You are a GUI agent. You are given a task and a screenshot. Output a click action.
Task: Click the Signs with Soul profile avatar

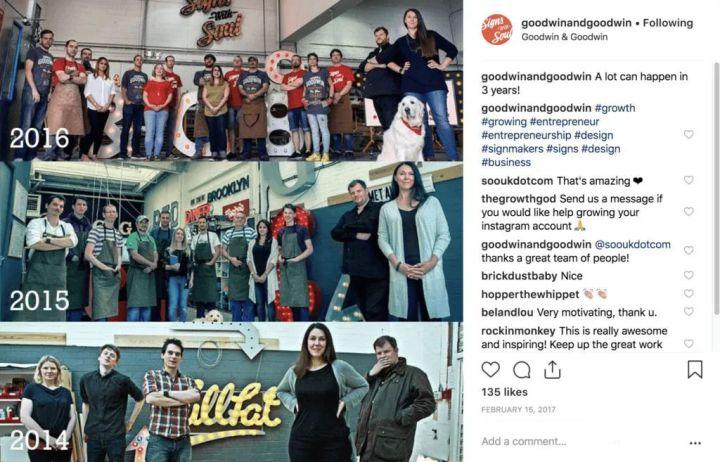pos(497,29)
